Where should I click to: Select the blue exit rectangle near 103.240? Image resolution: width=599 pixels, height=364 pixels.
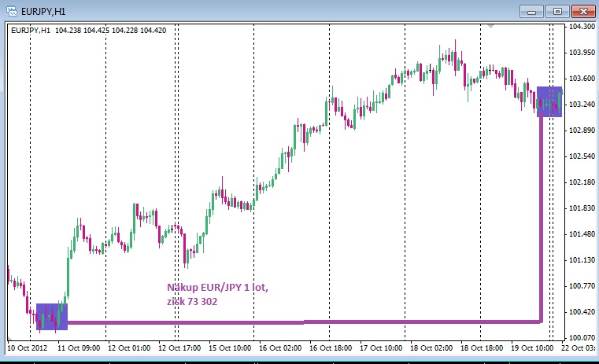coord(549,101)
